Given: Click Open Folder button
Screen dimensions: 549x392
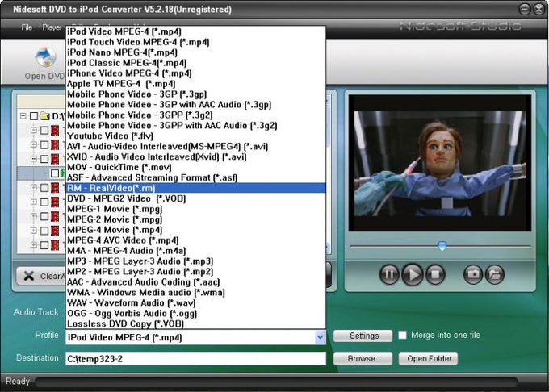Looking at the screenshot, I should coord(428,359).
